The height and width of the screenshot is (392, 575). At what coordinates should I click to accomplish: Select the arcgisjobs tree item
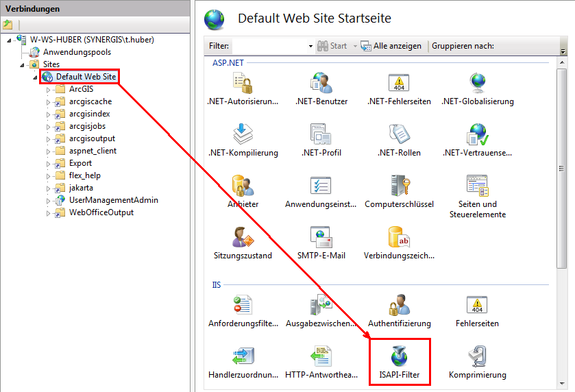[x=87, y=126]
